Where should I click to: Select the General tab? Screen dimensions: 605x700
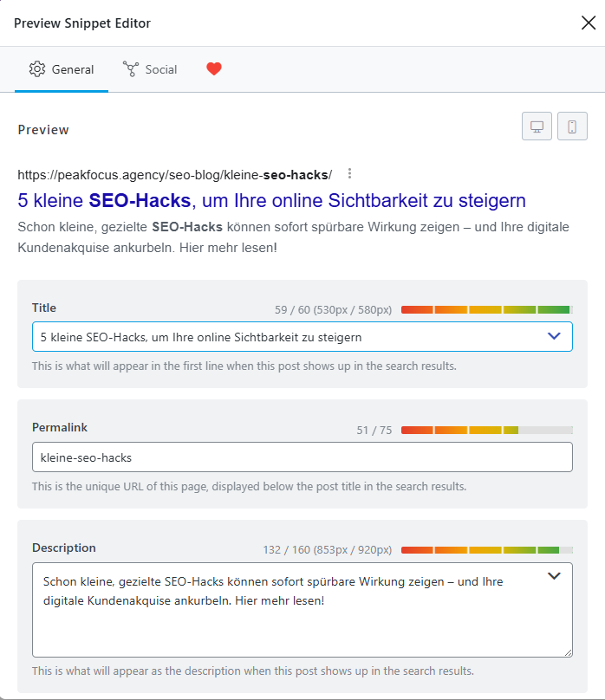62,69
